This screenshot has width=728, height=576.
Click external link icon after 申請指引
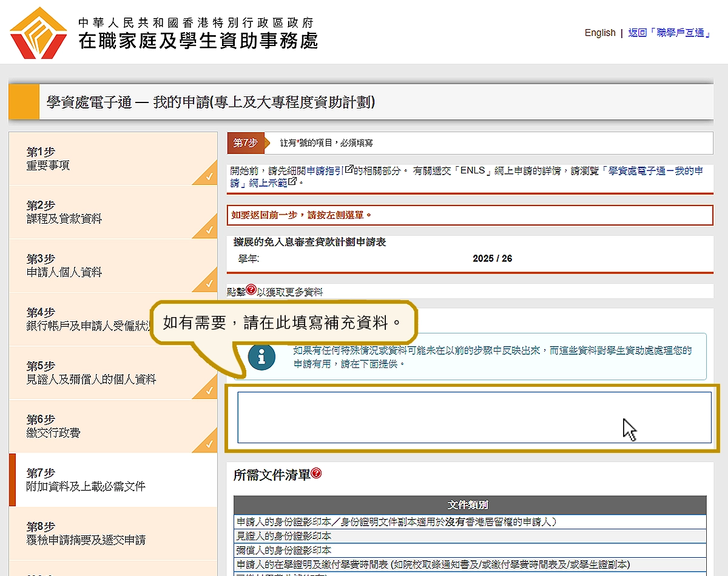[349, 170]
